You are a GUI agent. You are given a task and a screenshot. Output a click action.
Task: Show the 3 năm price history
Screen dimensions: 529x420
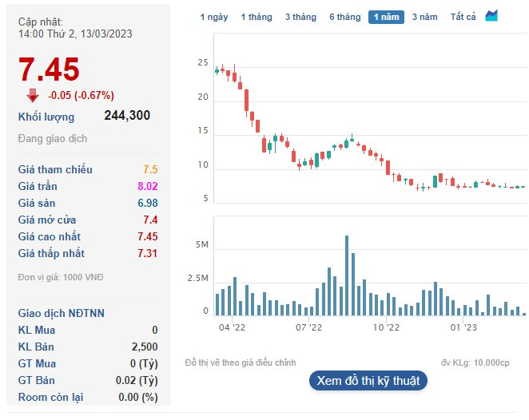(425, 17)
